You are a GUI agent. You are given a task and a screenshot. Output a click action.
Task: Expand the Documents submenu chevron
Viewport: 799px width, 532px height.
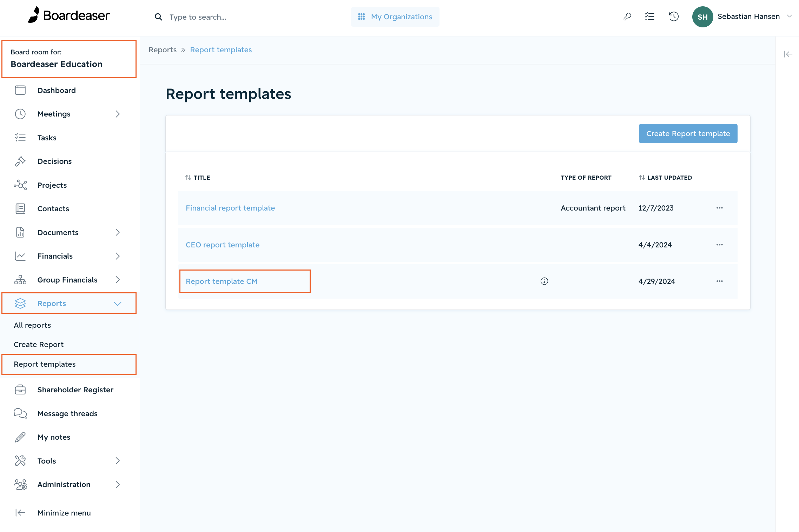tap(118, 232)
